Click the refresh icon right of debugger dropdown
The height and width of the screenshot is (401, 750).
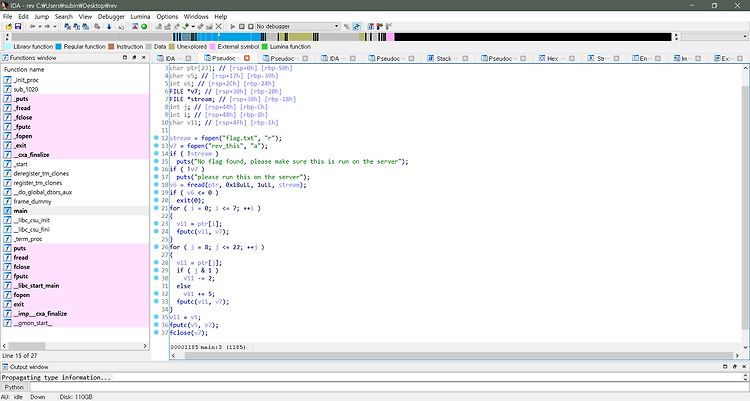tap(356, 26)
